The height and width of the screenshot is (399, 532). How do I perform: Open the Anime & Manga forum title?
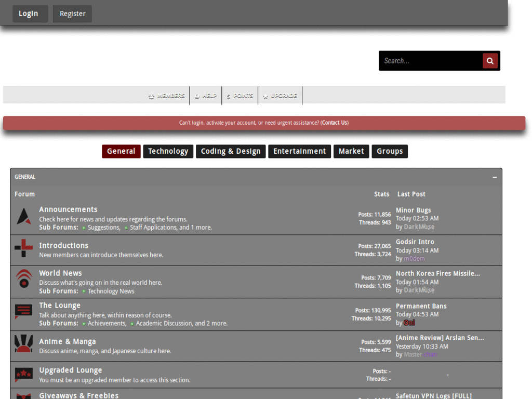(68, 342)
